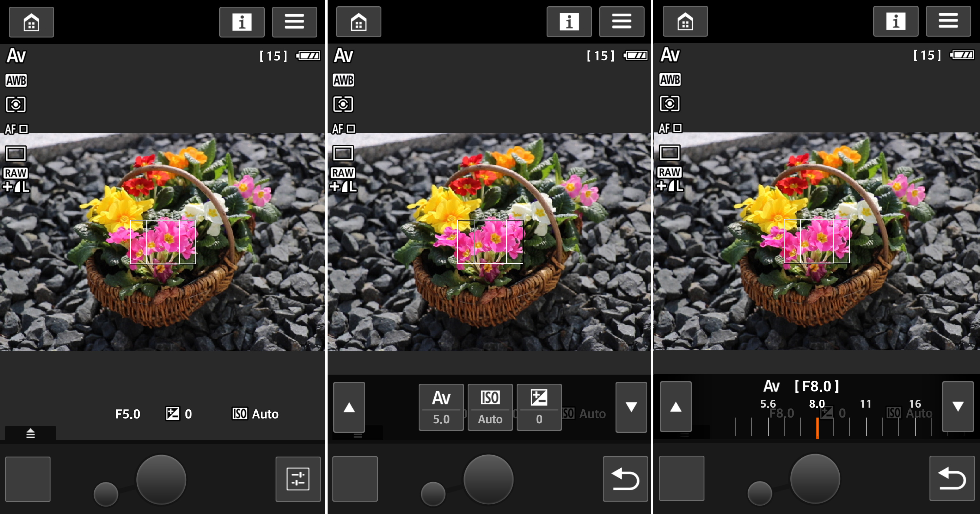Tap the AF frame on flowers in middle panel
980x514 pixels.
[x=490, y=242]
